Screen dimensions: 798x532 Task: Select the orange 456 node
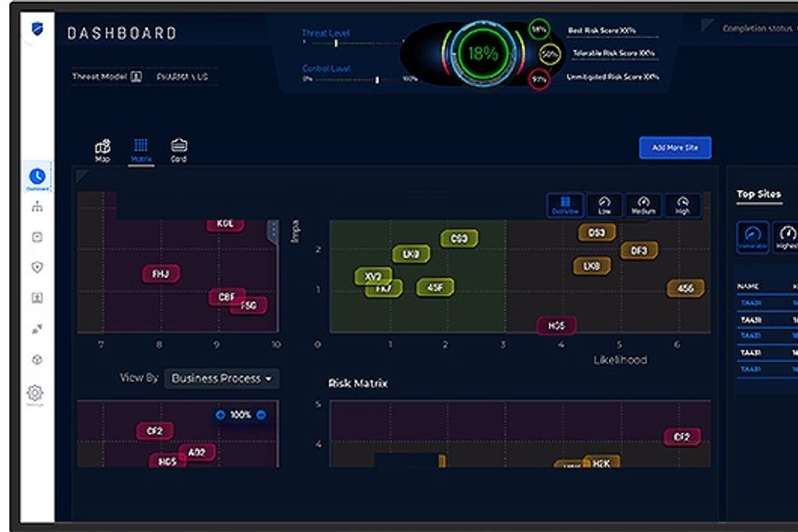click(x=686, y=289)
